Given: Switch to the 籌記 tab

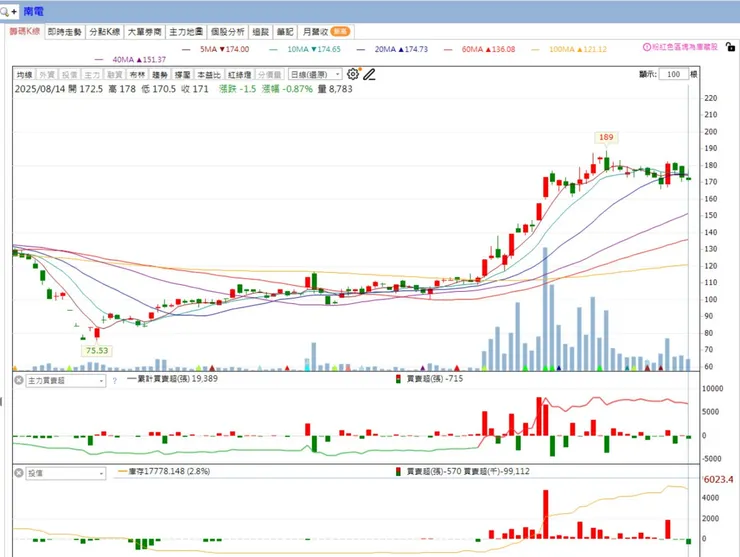Looking at the screenshot, I should pos(285,32).
